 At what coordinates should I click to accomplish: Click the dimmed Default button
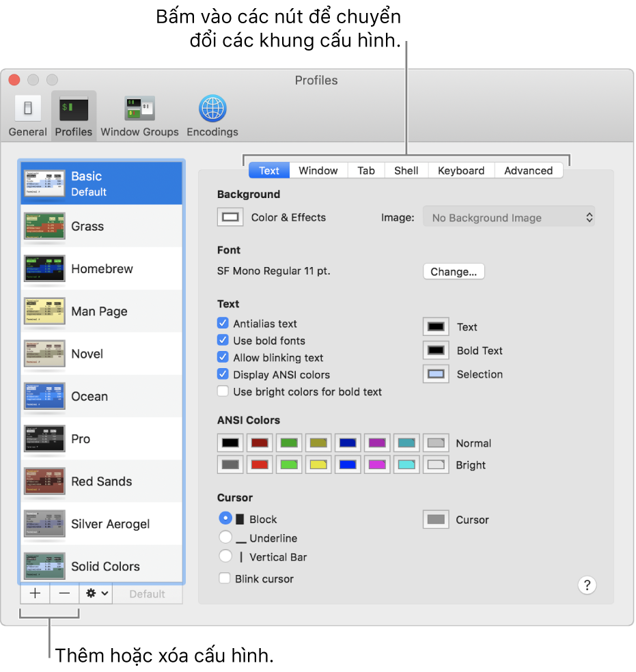point(148,593)
